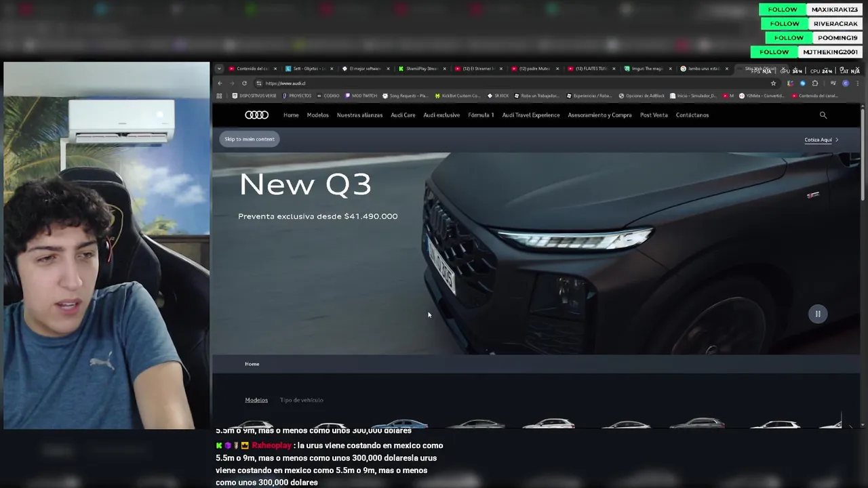Open the tab search dropdown arrow
This screenshot has height=488, width=868.
coord(219,68)
